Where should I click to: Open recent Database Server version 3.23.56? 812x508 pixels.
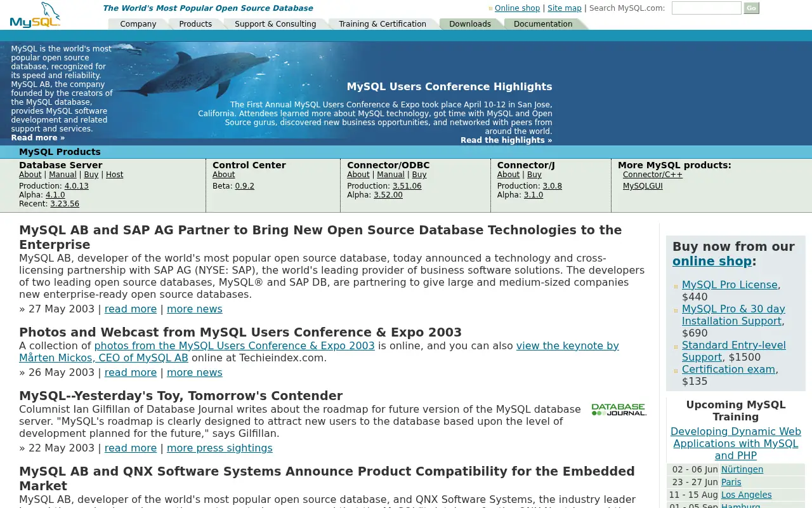coord(65,204)
